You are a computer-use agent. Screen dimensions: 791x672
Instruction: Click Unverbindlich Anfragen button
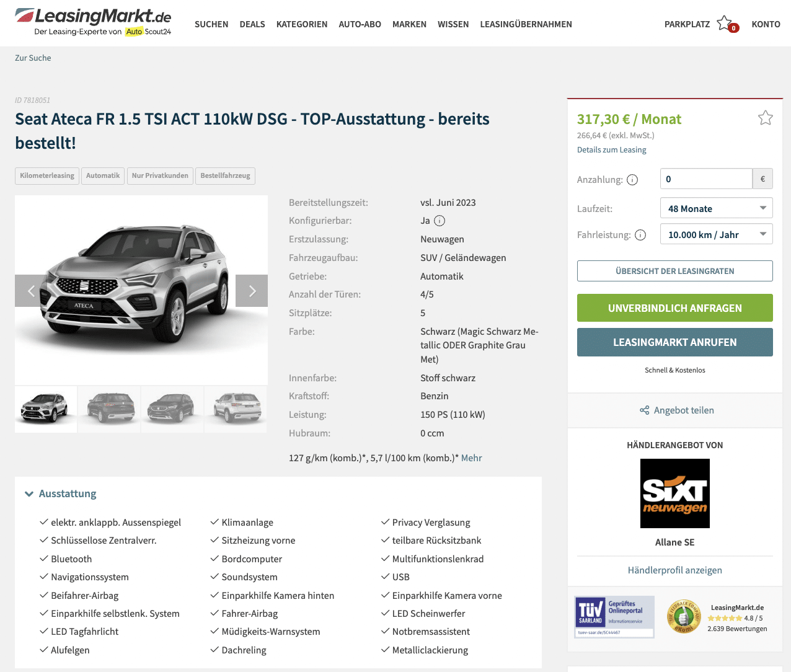pyautogui.click(x=675, y=308)
